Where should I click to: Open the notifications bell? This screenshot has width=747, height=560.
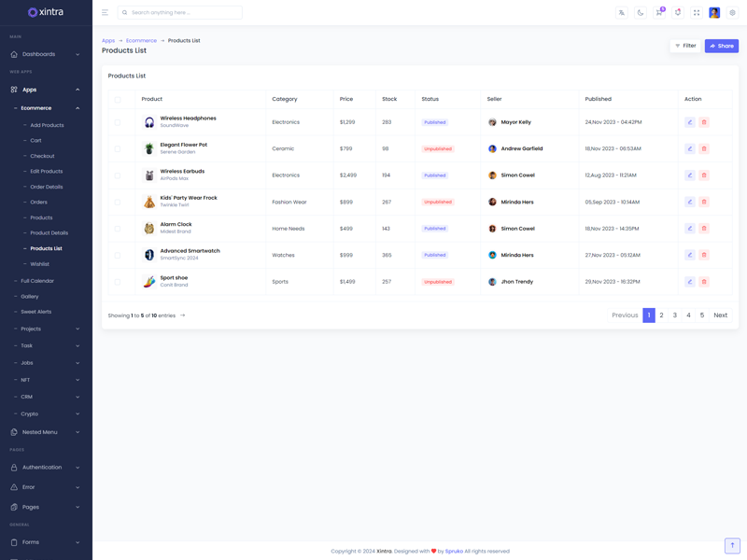tap(678, 13)
